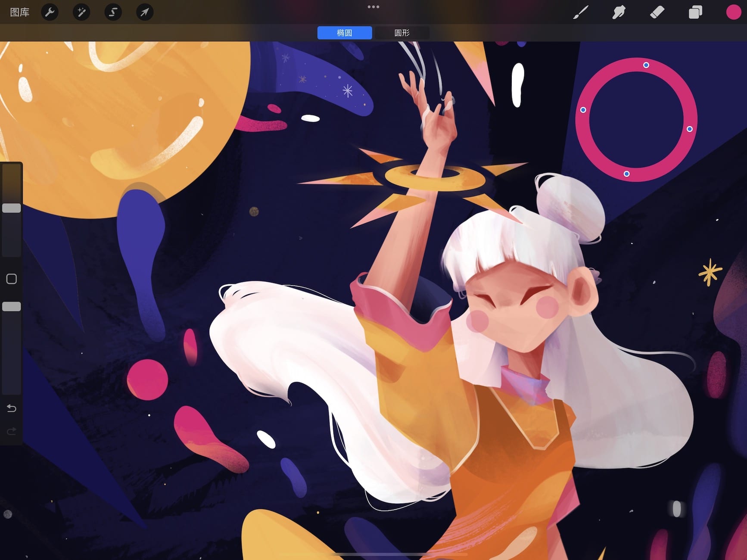Screen dimensions: 747x560
Task: Select the Selection S-shaped tool
Action: [113, 12]
